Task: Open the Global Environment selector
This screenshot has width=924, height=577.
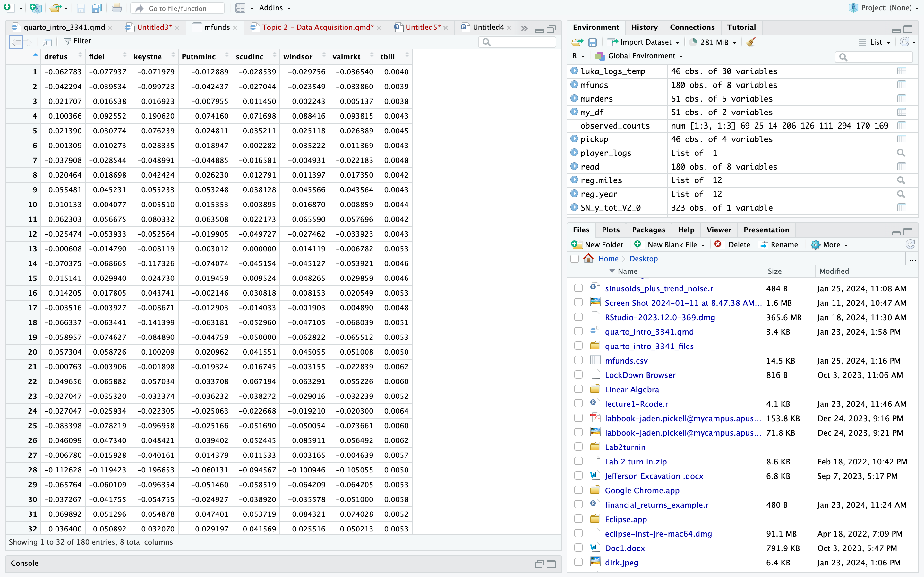Action: [639, 56]
